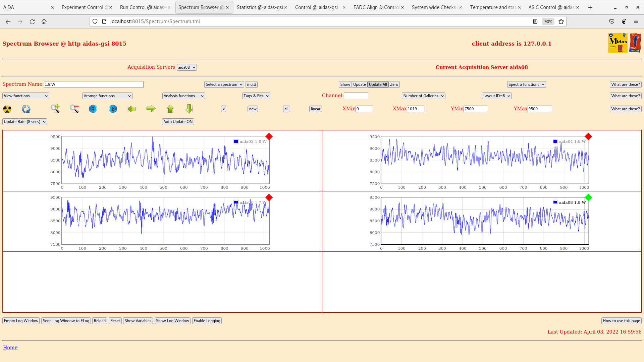
Task: Focus the Spectrum Name input field
Action: 94,84
